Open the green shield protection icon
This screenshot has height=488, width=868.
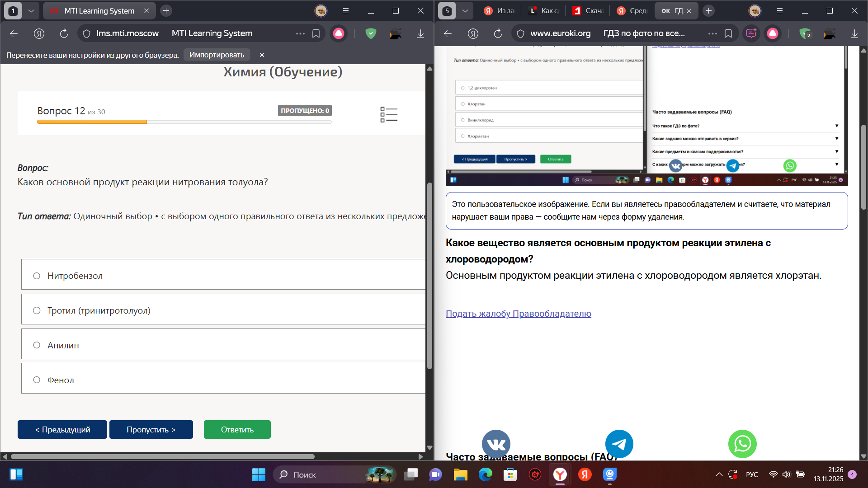coord(371,33)
